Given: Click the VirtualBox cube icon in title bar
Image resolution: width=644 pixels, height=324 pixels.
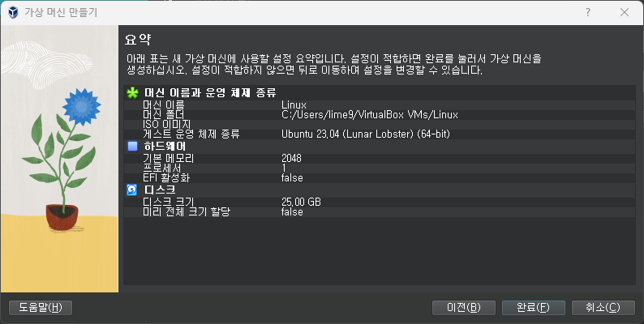Looking at the screenshot, I should point(13,12).
